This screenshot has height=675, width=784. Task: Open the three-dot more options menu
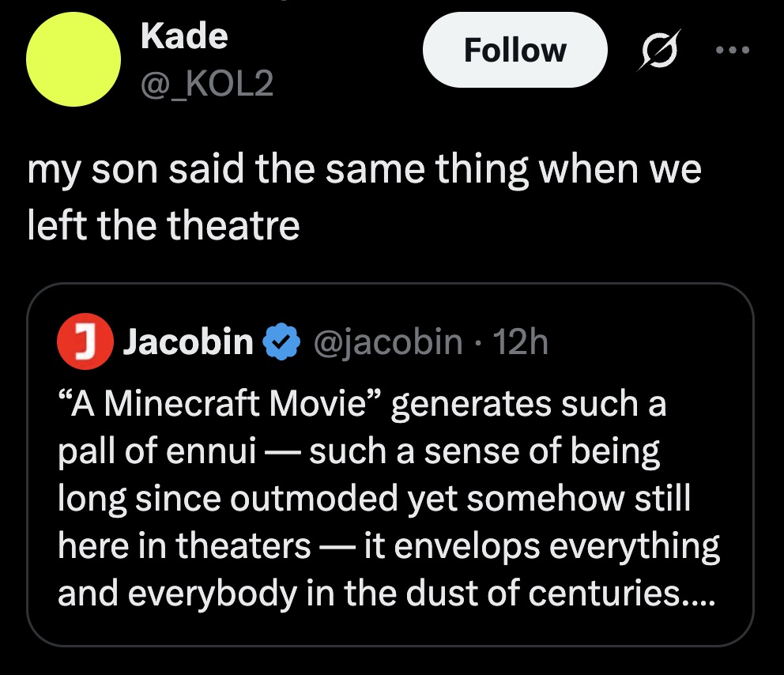point(729,49)
